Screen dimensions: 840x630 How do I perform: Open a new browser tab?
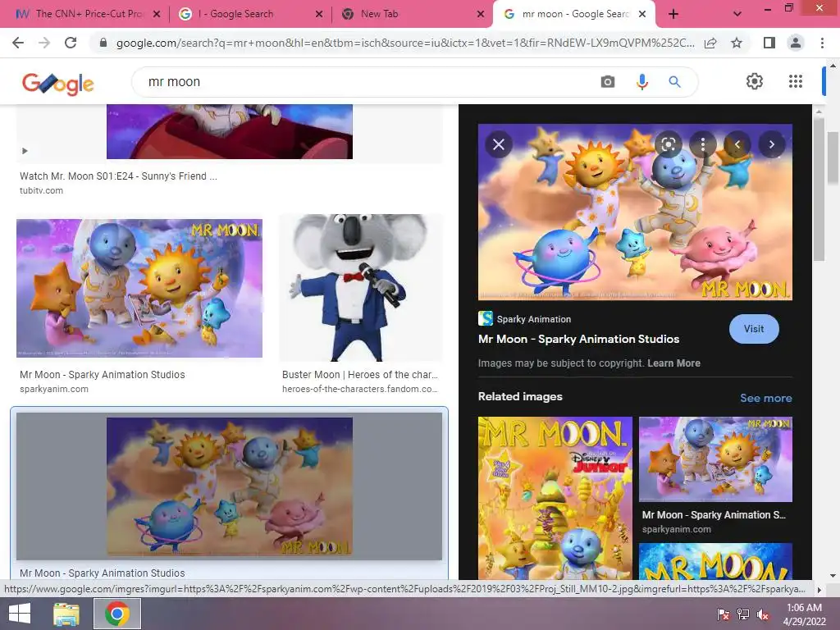pos(673,14)
